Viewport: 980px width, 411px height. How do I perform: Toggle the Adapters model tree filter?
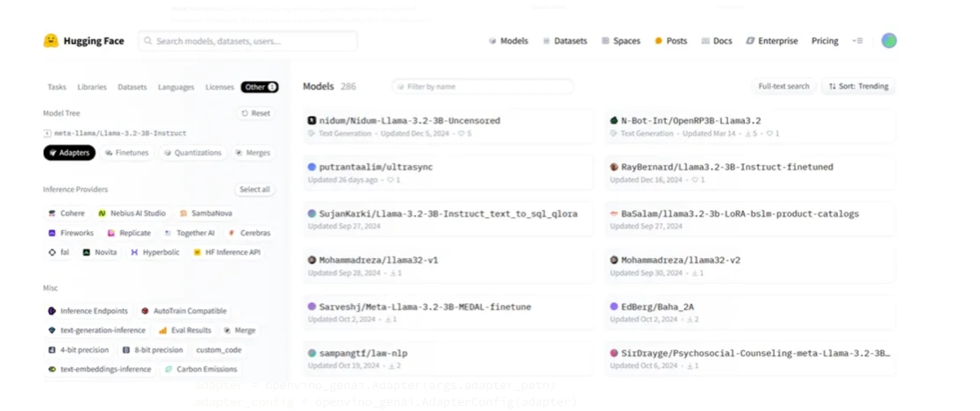pyautogui.click(x=69, y=153)
